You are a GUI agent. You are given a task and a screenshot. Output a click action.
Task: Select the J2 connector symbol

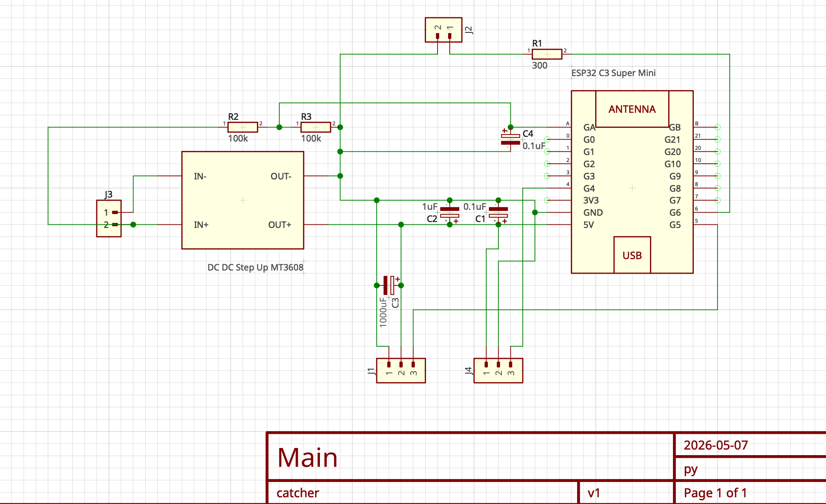443,30
